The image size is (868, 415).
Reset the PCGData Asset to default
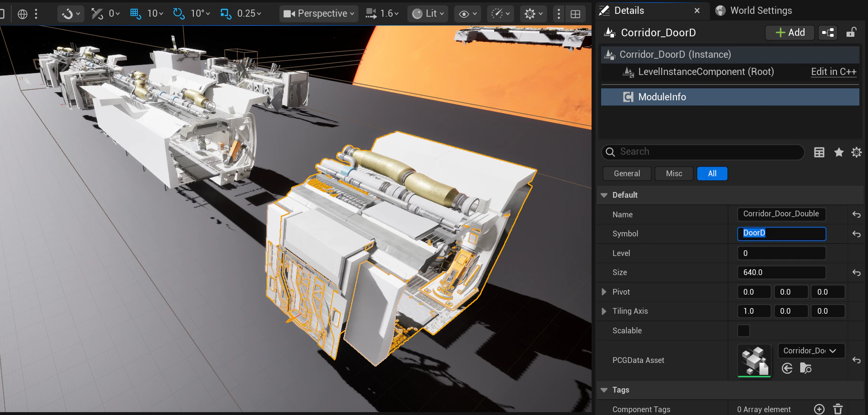(x=857, y=361)
